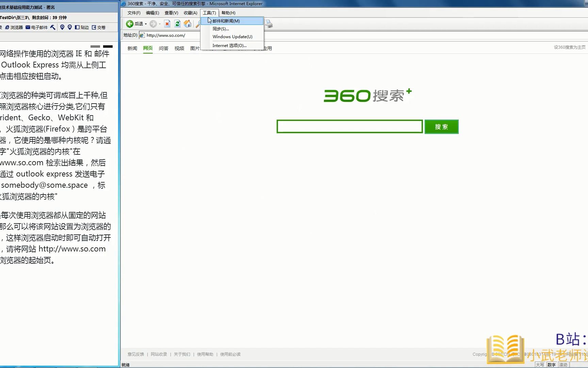Dock the exam panel with 贴边

pos(82,27)
